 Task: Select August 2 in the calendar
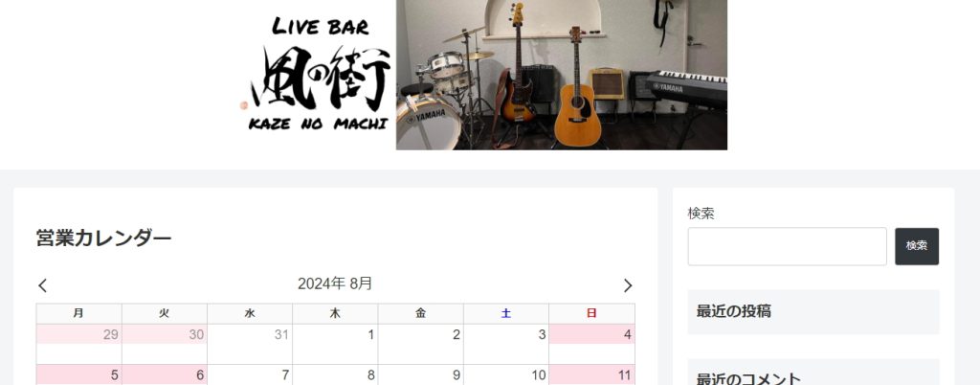[x=421, y=345]
